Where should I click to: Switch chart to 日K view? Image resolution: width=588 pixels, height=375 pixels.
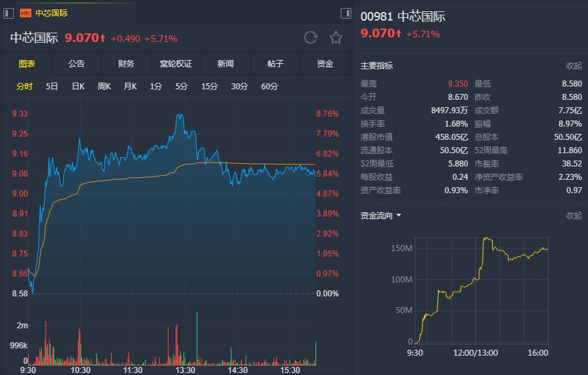(x=78, y=86)
